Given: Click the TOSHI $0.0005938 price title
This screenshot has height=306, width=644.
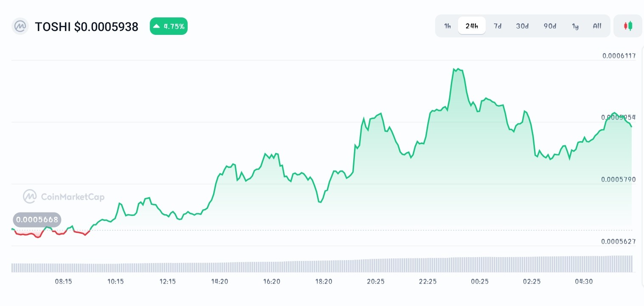Looking at the screenshot, I should pos(87,26).
